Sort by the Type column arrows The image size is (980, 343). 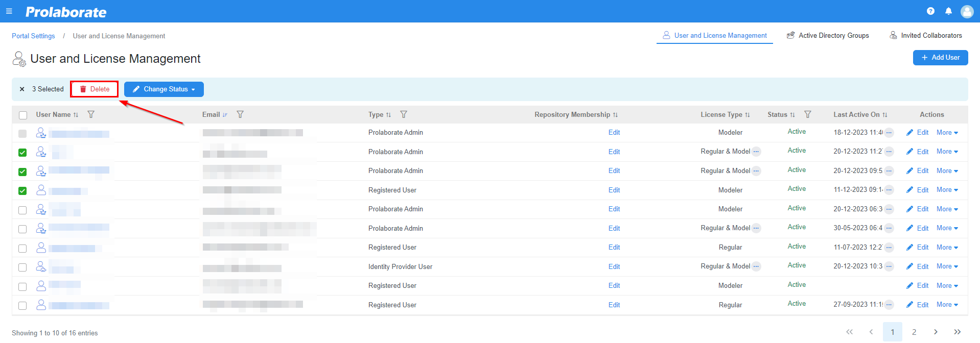pyautogui.click(x=388, y=115)
